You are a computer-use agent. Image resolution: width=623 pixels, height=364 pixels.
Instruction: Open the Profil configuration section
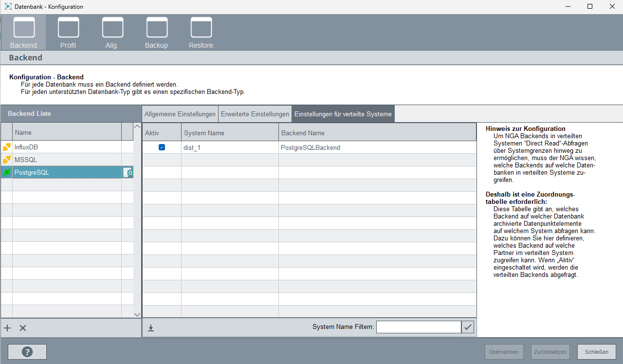pos(68,33)
